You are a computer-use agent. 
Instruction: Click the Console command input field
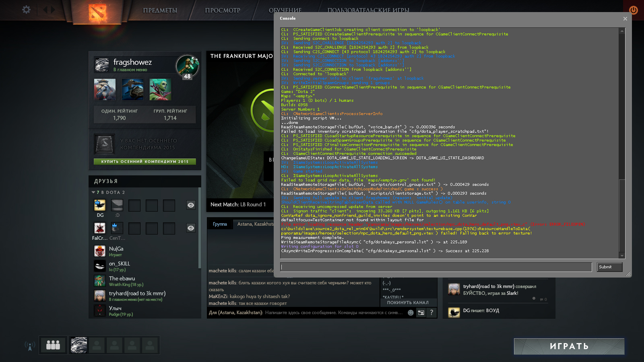(436, 267)
